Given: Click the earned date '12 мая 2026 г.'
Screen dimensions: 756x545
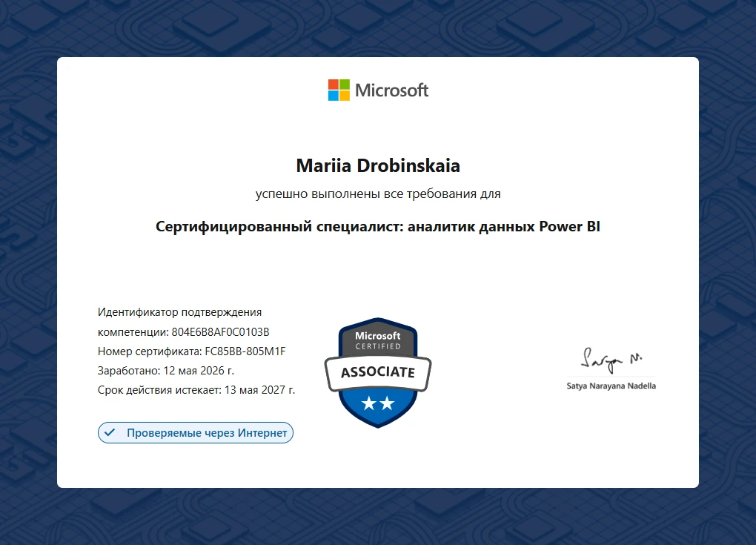Looking at the screenshot, I should (x=199, y=371).
